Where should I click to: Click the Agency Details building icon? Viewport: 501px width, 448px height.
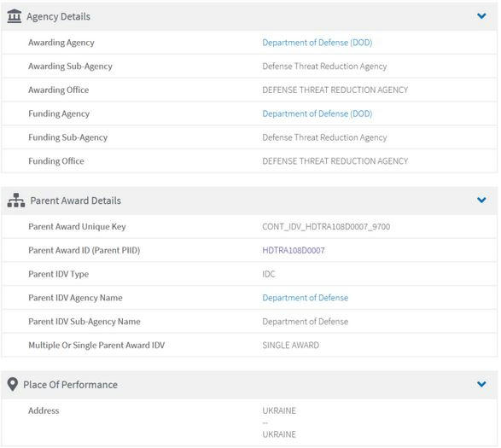click(x=14, y=16)
